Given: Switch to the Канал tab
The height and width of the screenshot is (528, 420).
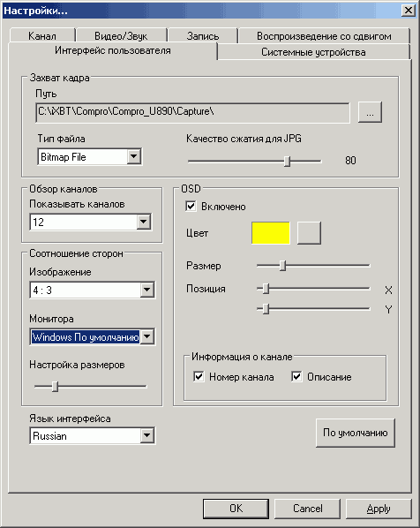Looking at the screenshot, I should (42, 35).
